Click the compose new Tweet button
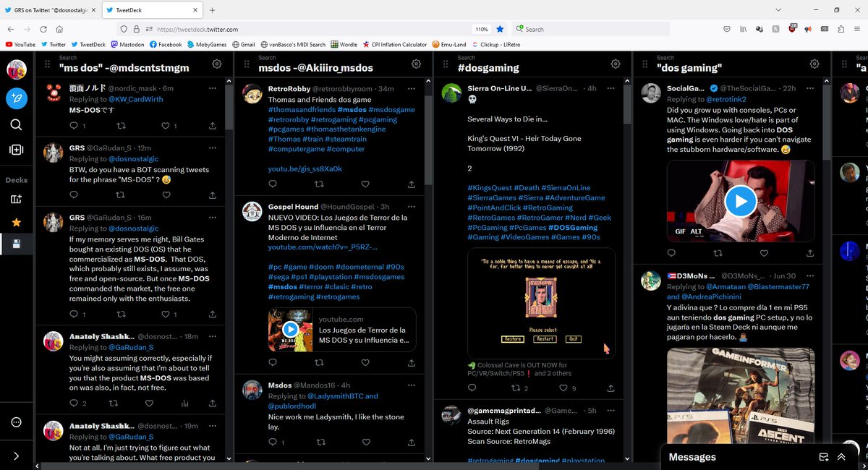Viewport: 868px width, 470px height. pos(17,98)
